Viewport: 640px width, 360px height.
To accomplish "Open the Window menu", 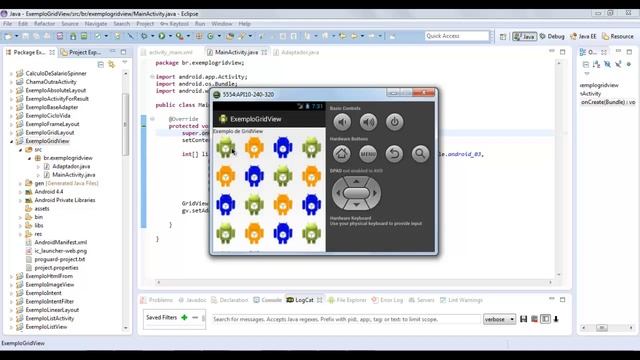I will (x=222, y=24).
